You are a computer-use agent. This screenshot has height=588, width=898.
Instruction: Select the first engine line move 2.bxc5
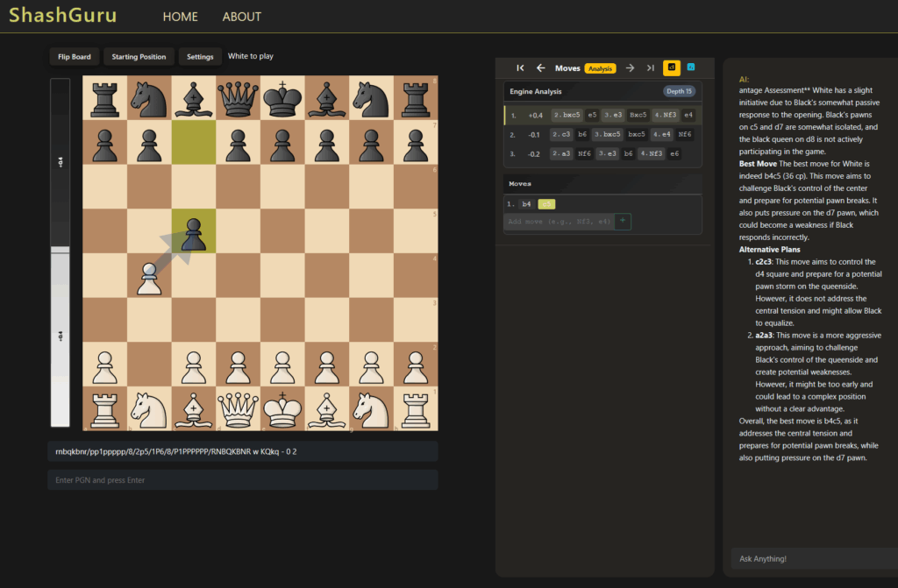(566, 115)
